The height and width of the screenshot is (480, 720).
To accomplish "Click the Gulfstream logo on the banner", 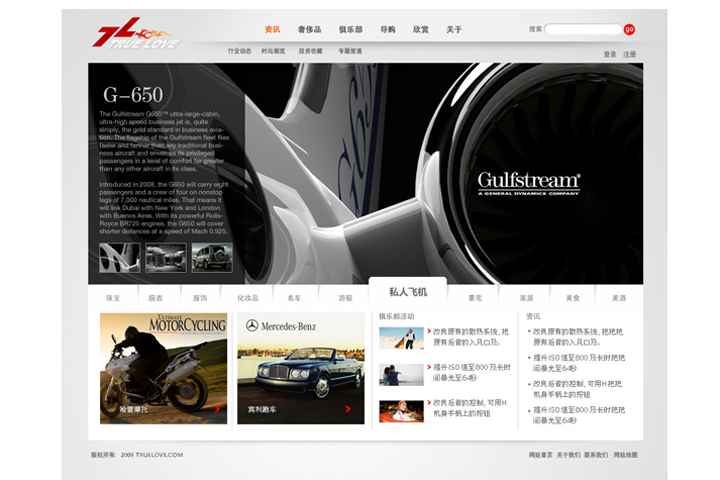I will pyautogui.click(x=528, y=183).
